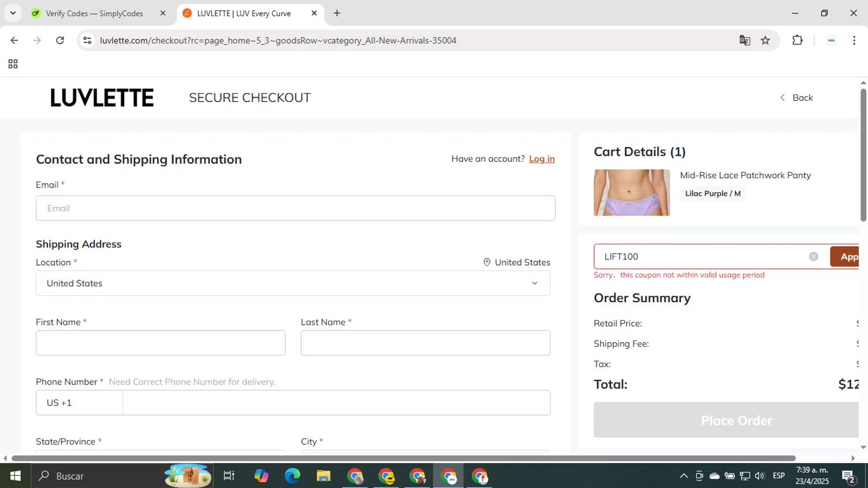Click the United States location pin indicator

coord(517,262)
